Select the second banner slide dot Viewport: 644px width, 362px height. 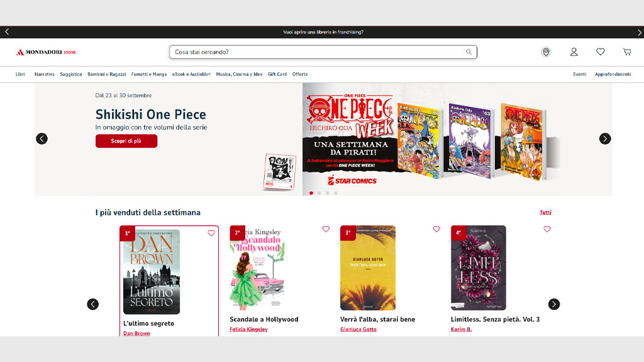(319, 193)
